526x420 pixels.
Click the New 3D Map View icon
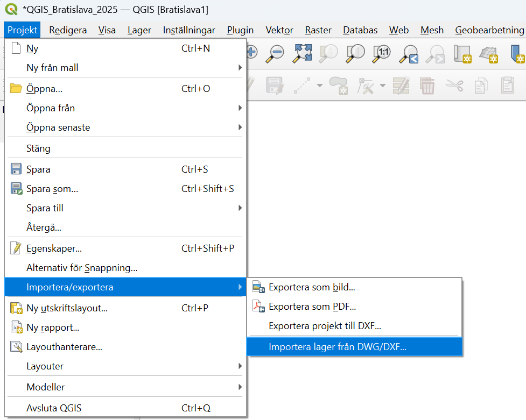(489, 54)
